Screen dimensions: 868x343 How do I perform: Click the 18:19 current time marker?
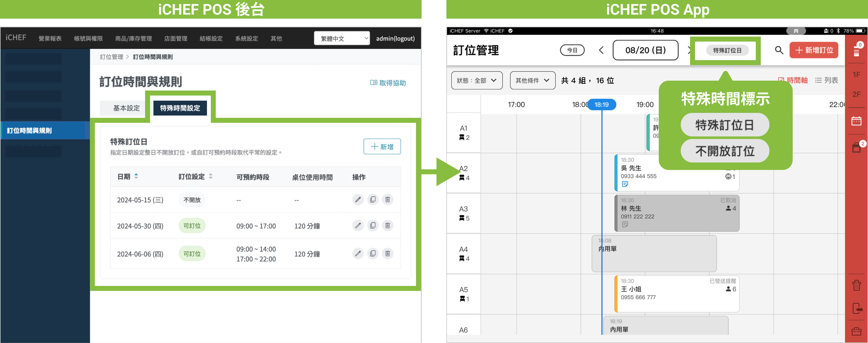pyautogui.click(x=601, y=105)
